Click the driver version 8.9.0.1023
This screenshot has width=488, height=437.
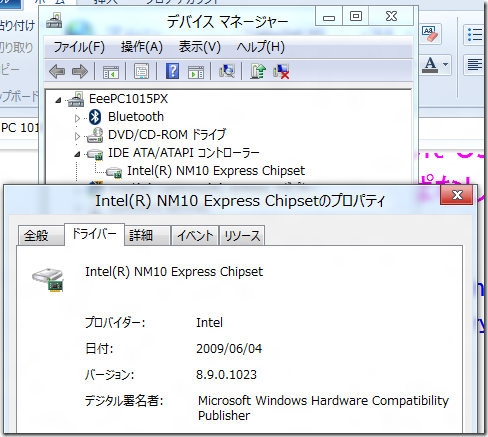(226, 375)
